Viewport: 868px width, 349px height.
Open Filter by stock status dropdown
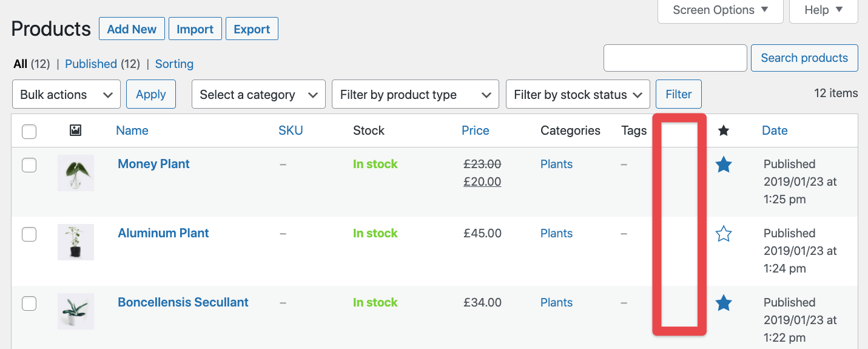[x=577, y=95]
